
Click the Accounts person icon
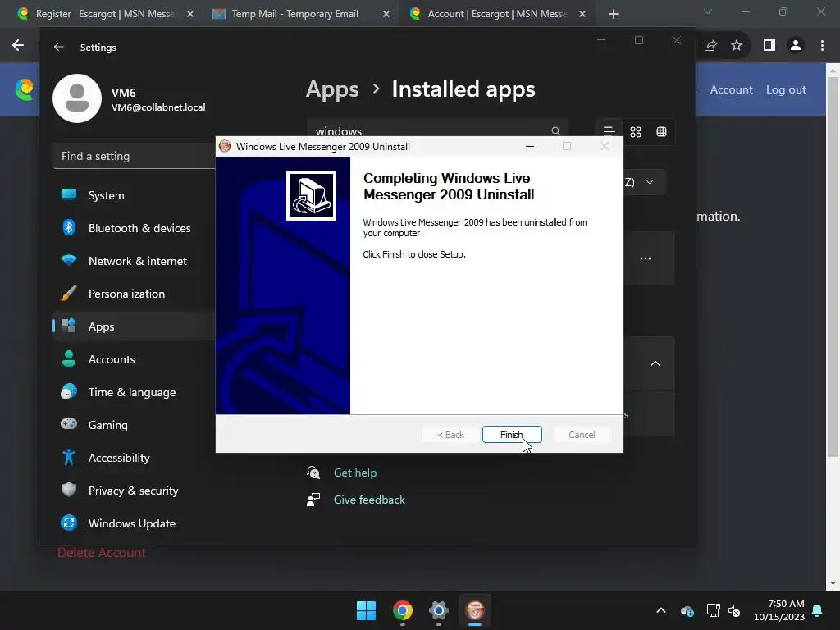(69, 358)
